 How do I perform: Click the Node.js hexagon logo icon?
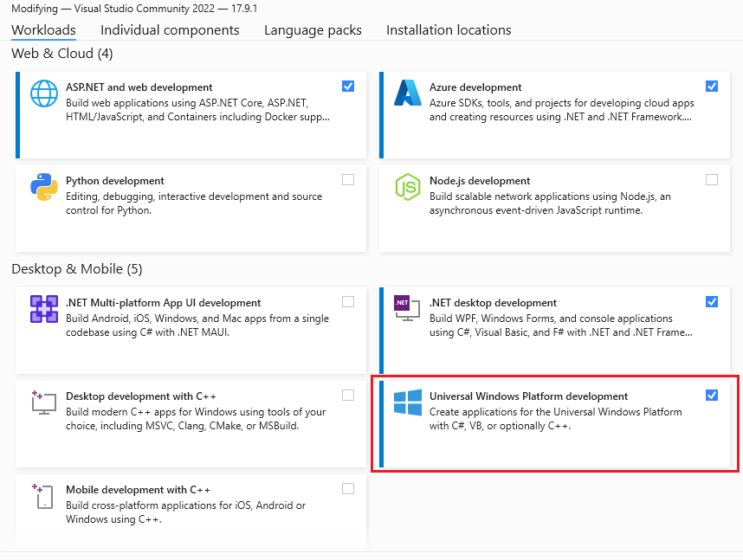tap(408, 187)
